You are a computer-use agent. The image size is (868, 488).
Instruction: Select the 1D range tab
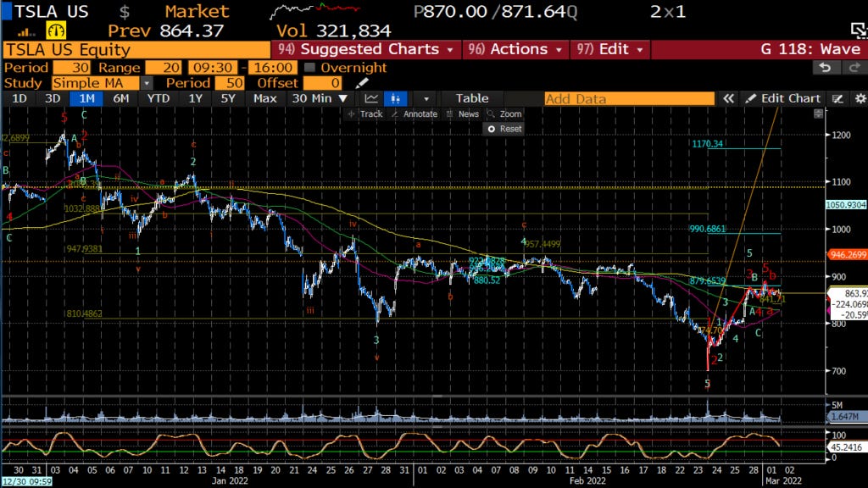(x=19, y=98)
